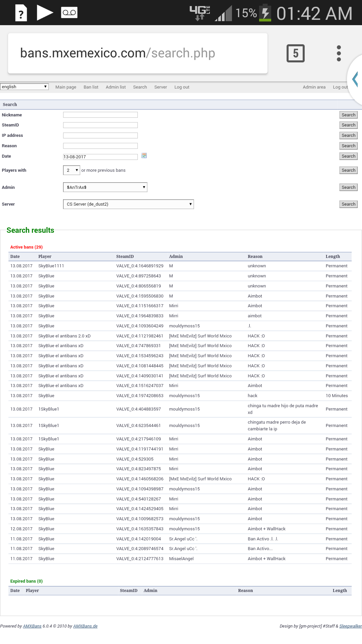362x644 pixels.
Task: Click SteamID VALVE_0:4:2089746574
Action: [140, 549]
